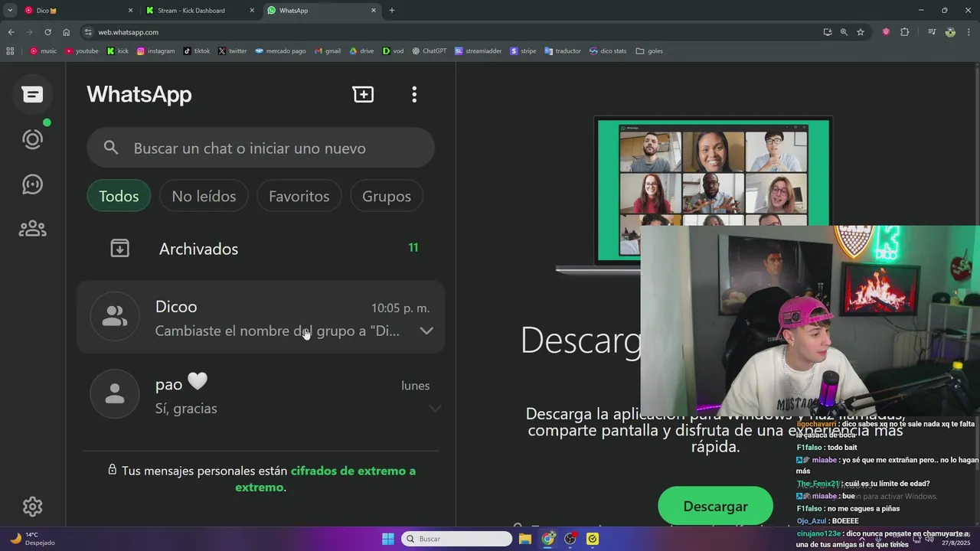The image size is (980, 551).
Task: Open File Explorer from the taskbar
Action: point(525,539)
